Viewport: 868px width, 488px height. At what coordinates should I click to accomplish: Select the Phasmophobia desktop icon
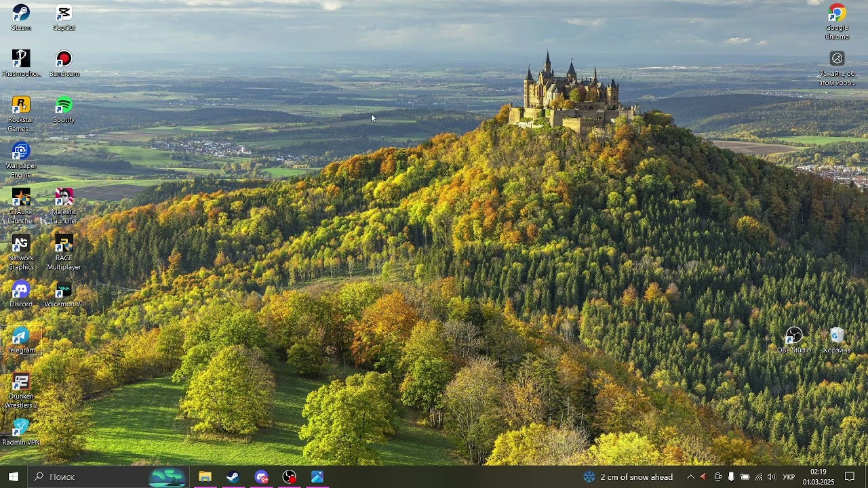point(21,63)
